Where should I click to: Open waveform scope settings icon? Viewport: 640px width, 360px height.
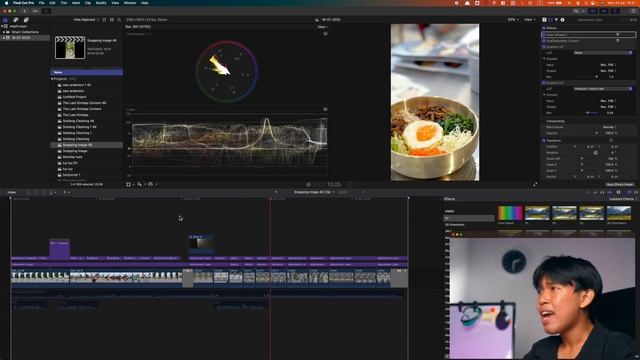325,109
